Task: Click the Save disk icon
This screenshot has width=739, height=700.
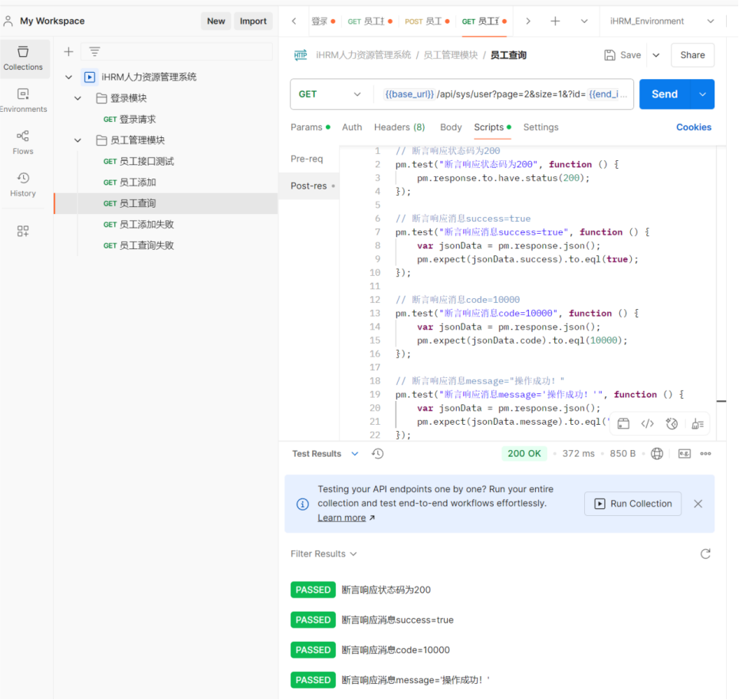Action: (x=609, y=55)
